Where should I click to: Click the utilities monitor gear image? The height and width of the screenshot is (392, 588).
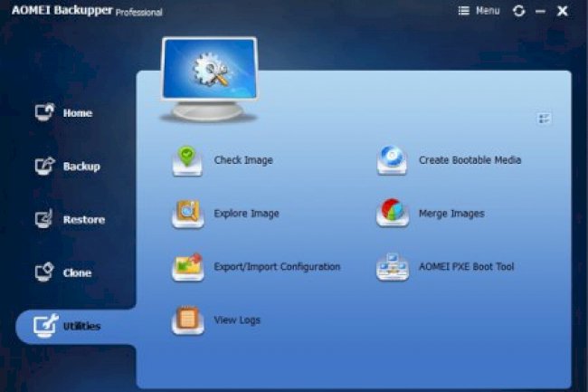pos(210,80)
